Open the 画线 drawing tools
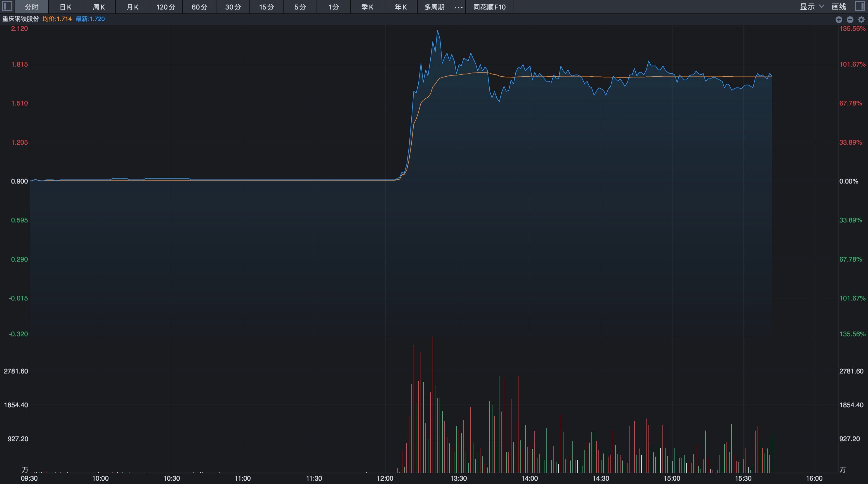 tap(839, 7)
